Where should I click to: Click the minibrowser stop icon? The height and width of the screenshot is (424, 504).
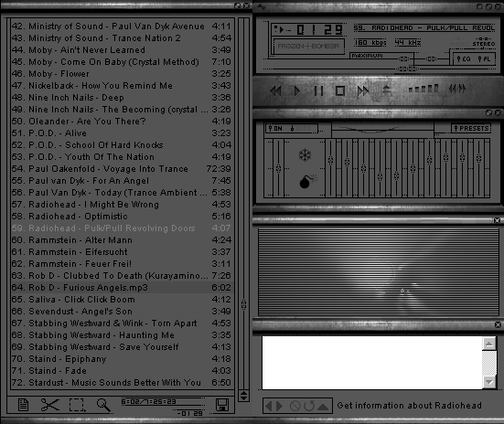[295, 407]
